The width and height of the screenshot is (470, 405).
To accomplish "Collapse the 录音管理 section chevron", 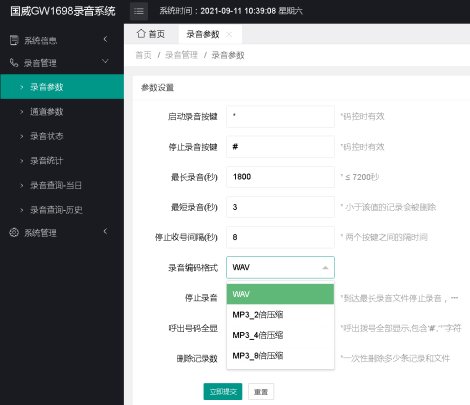I will point(105,61).
